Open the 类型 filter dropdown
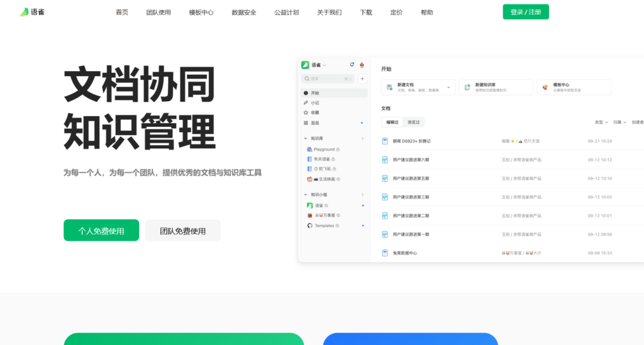Viewport: 644px width, 345px height. (602, 122)
